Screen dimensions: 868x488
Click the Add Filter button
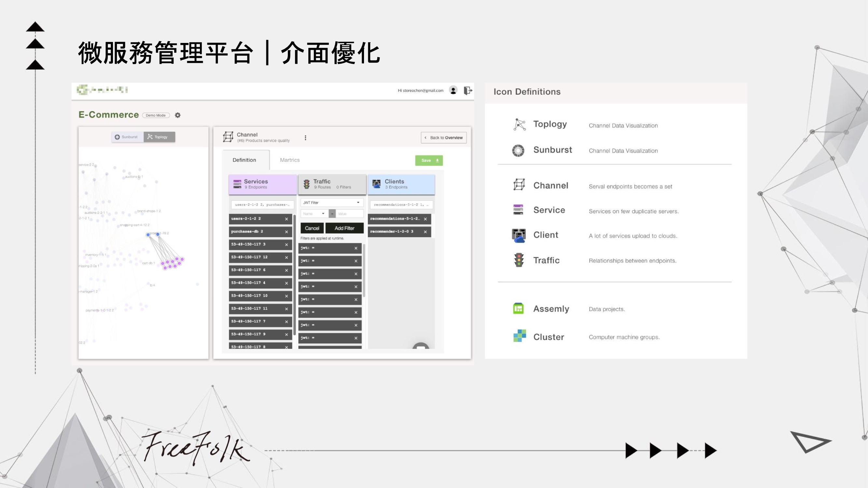tap(344, 228)
